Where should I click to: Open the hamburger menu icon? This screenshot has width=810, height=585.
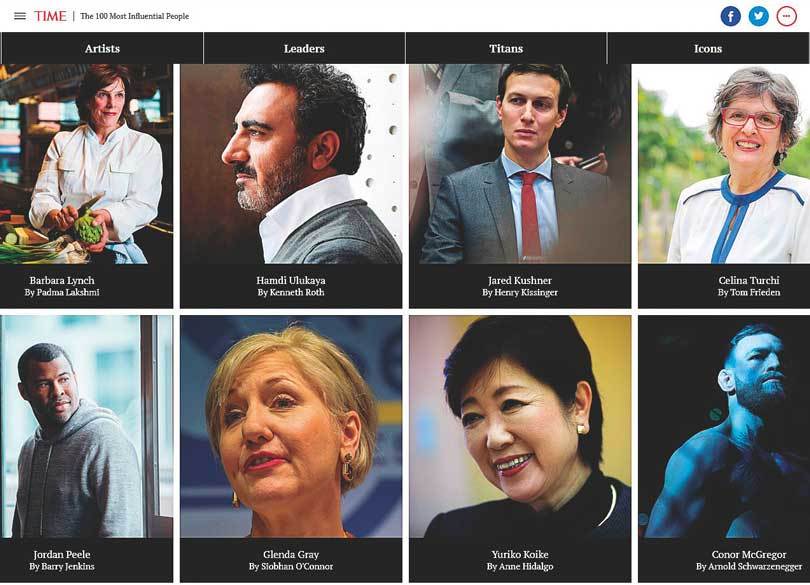point(20,16)
